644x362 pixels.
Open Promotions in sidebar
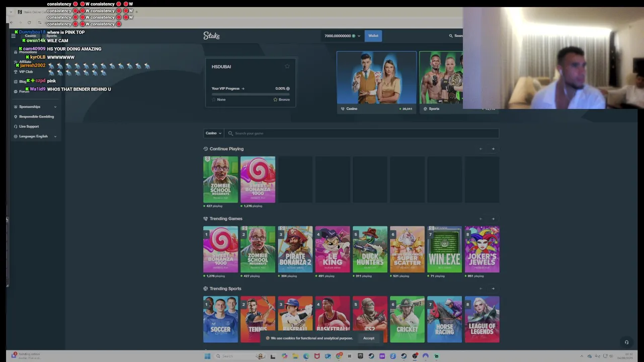pos(28,52)
